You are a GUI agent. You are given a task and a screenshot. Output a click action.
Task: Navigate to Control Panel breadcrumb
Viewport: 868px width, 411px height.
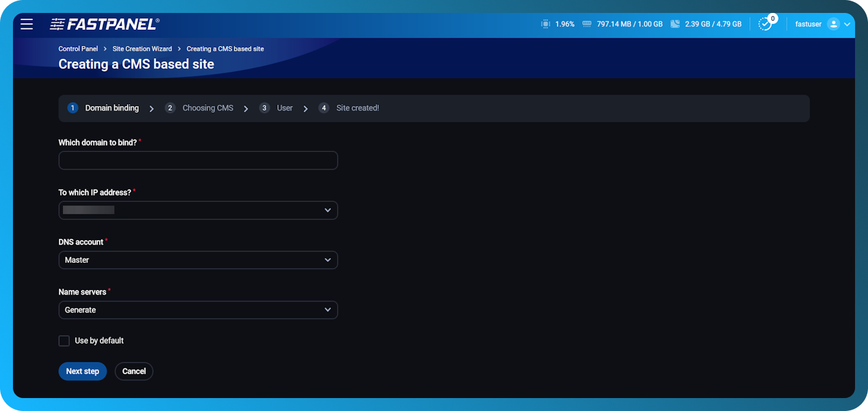tap(78, 48)
